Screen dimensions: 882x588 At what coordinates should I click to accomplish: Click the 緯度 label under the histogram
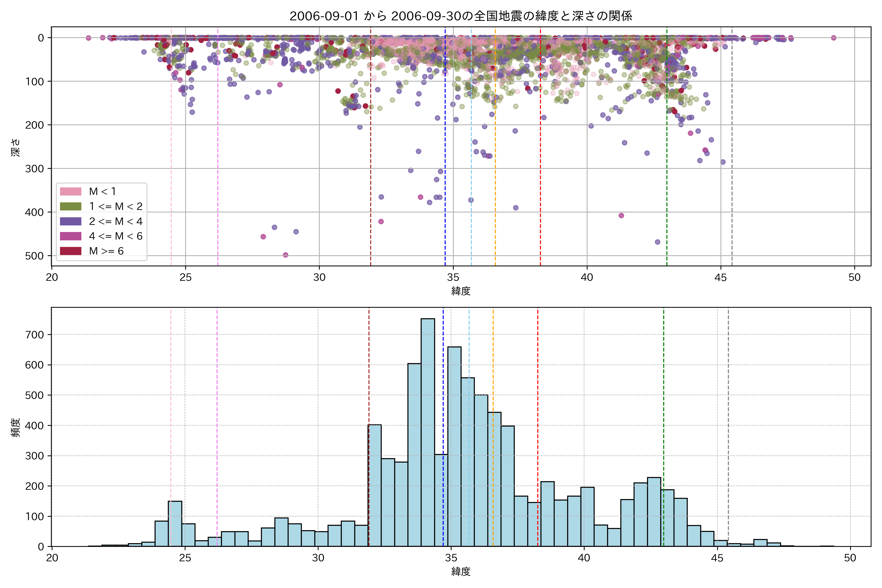[x=461, y=572]
